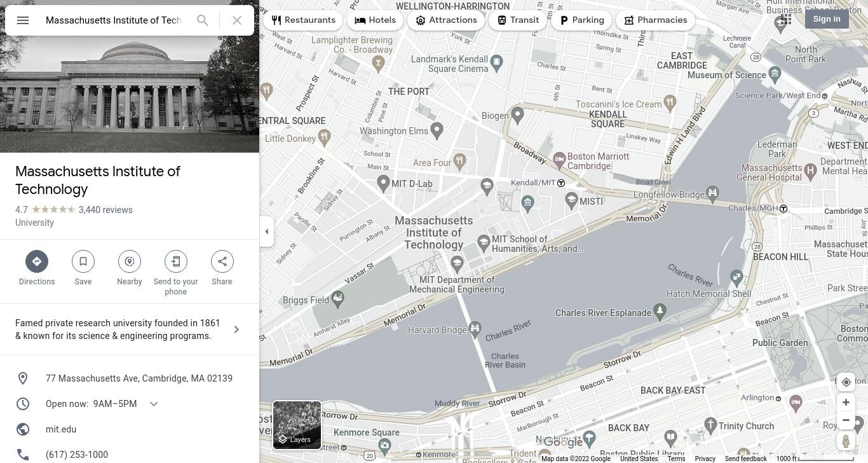Filter by Pharmacies chip
Image resolution: width=868 pixels, height=463 pixels.
coord(655,20)
